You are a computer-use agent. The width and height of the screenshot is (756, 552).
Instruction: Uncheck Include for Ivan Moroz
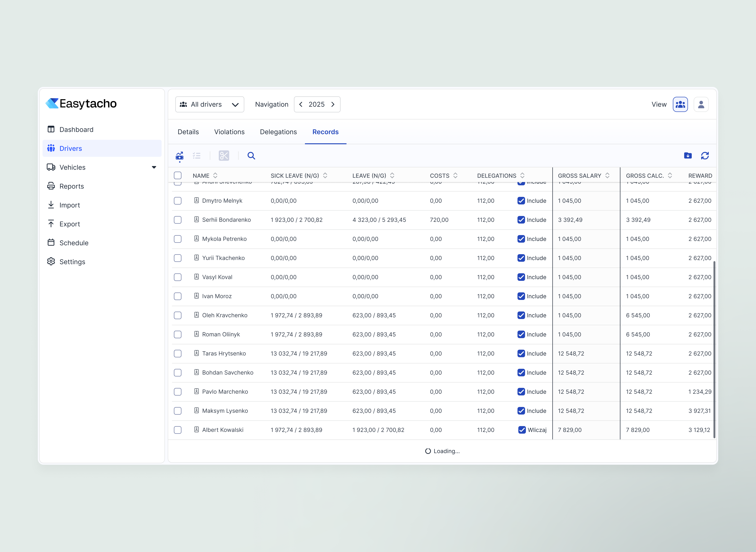521,296
